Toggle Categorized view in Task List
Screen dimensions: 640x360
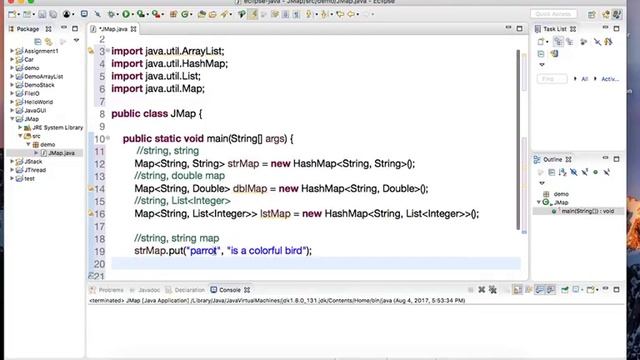pyautogui.click(x=558, y=42)
